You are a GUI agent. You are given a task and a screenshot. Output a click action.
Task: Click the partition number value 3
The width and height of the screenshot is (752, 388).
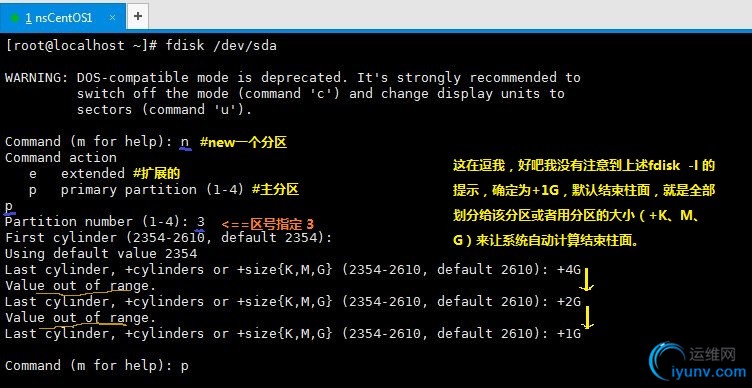tap(201, 222)
